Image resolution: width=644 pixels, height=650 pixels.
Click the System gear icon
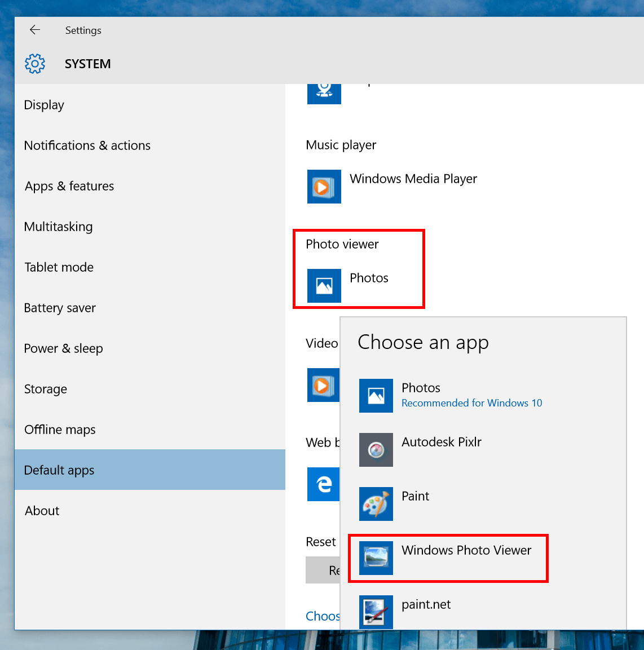pyautogui.click(x=35, y=64)
